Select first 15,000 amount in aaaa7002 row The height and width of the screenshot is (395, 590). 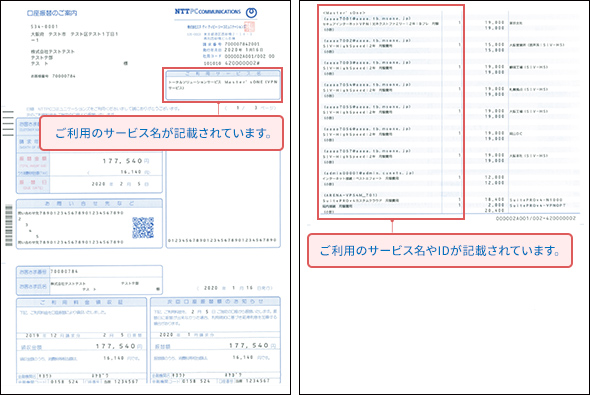(494, 44)
